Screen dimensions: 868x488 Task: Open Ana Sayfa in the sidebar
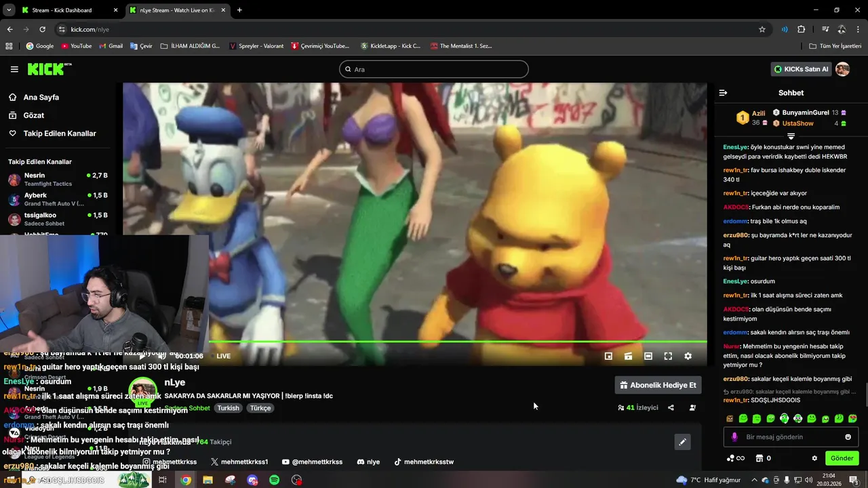click(x=41, y=97)
